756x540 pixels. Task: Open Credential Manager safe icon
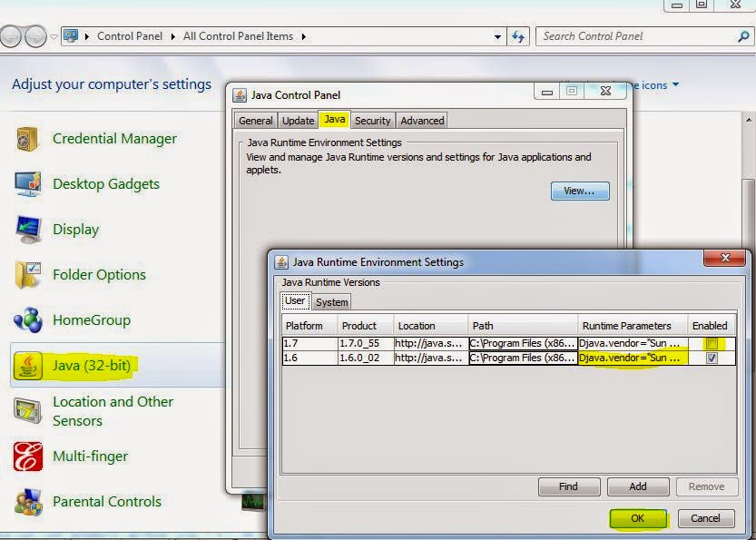click(27, 139)
